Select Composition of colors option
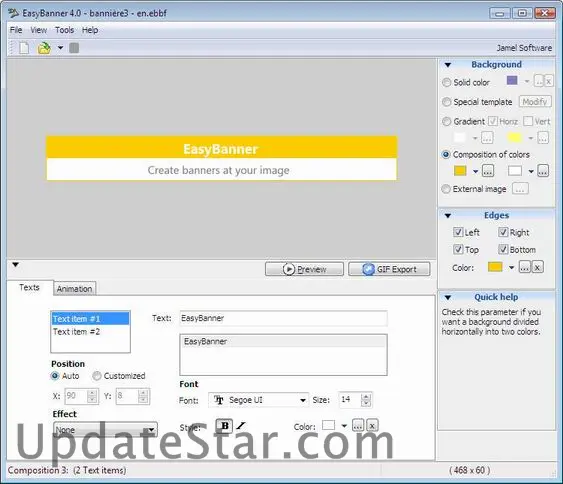This screenshot has height=484, width=563. [446, 154]
